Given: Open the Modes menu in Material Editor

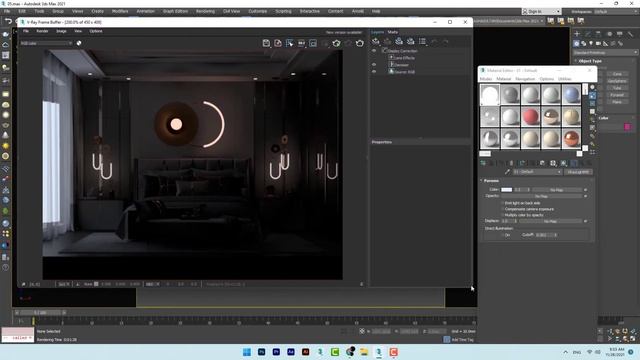Looking at the screenshot, I should tap(486, 79).
